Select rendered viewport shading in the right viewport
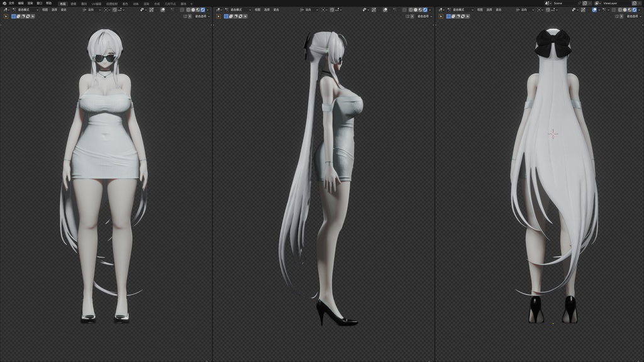This screenshot has width=644, height=362. click(634, 10)
